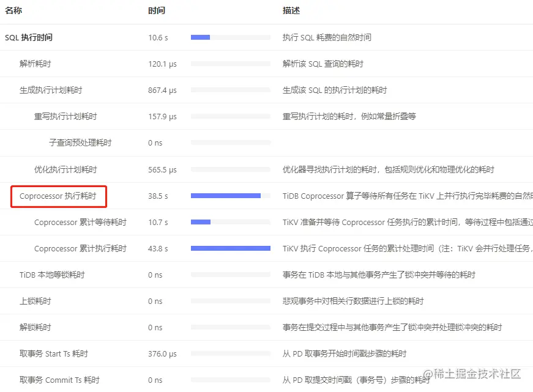Click the Coprocessor 累计等待耗时 progress bar

coord(231,222)
